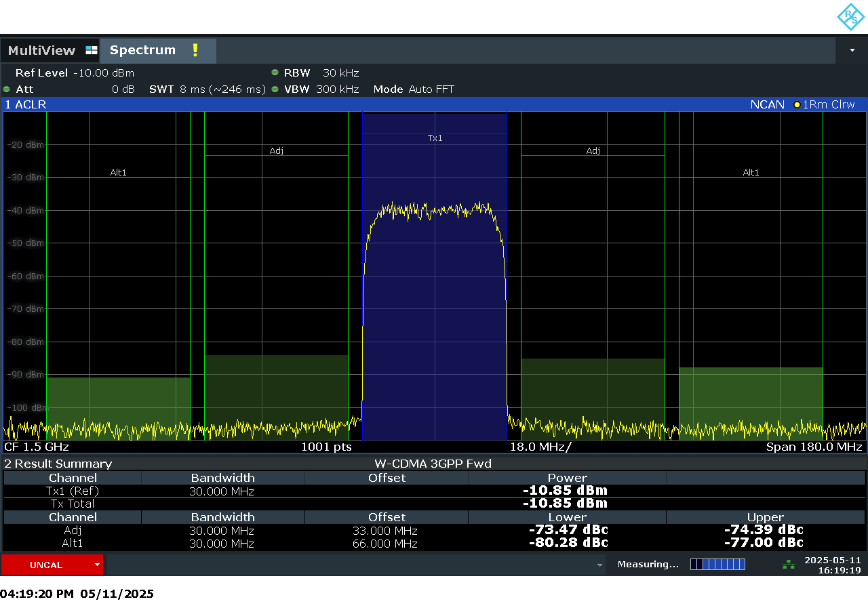Click the Tx1 power -10.85 dBm value

566,490
